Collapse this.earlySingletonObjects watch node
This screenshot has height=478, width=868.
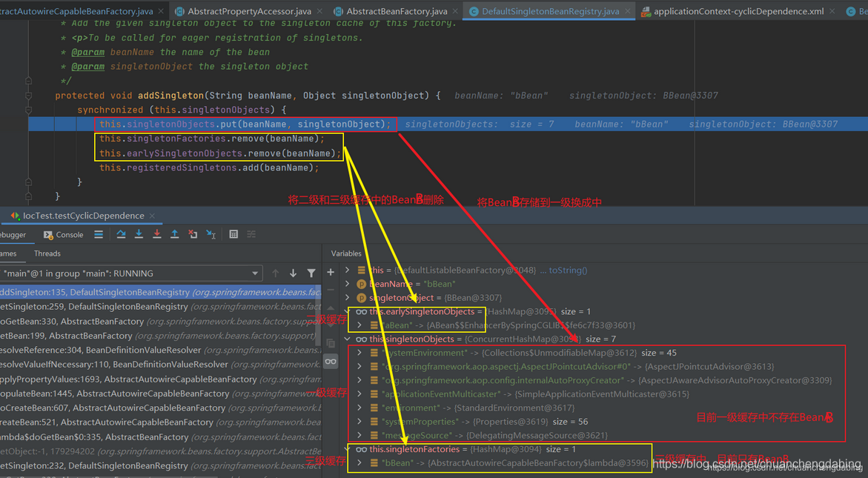[347, 311]
